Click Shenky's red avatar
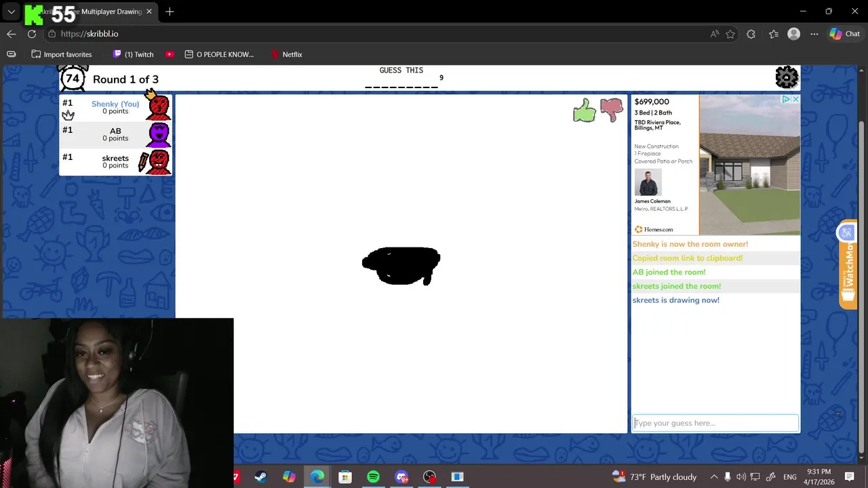This screenshot has width=868, height=488. (159, 107)
